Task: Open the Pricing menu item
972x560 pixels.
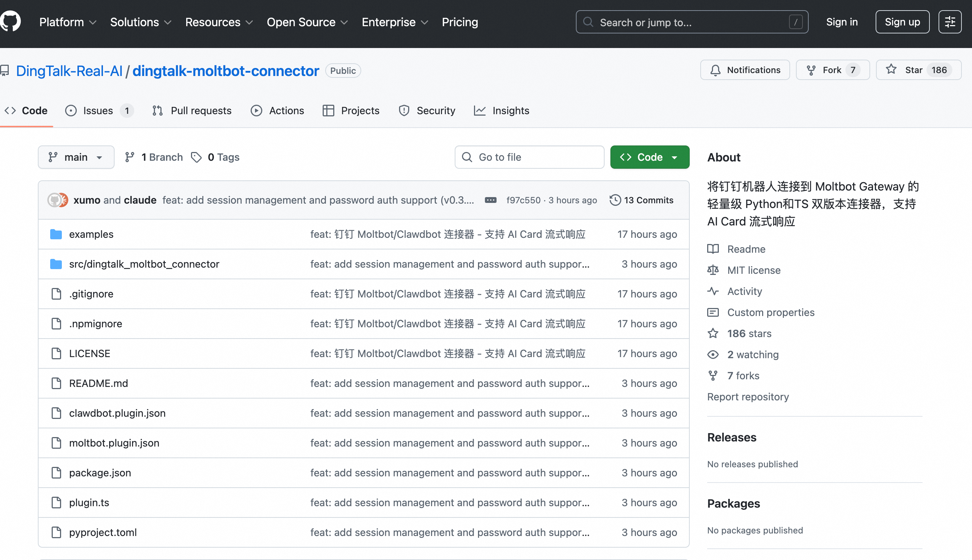Action: [460, 22]
